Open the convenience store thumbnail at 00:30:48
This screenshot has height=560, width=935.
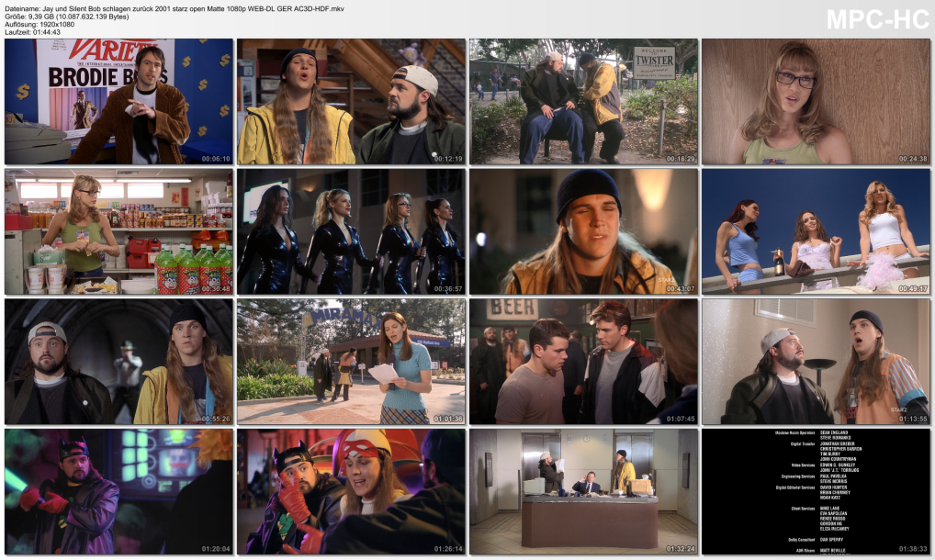tap(118, 231)
